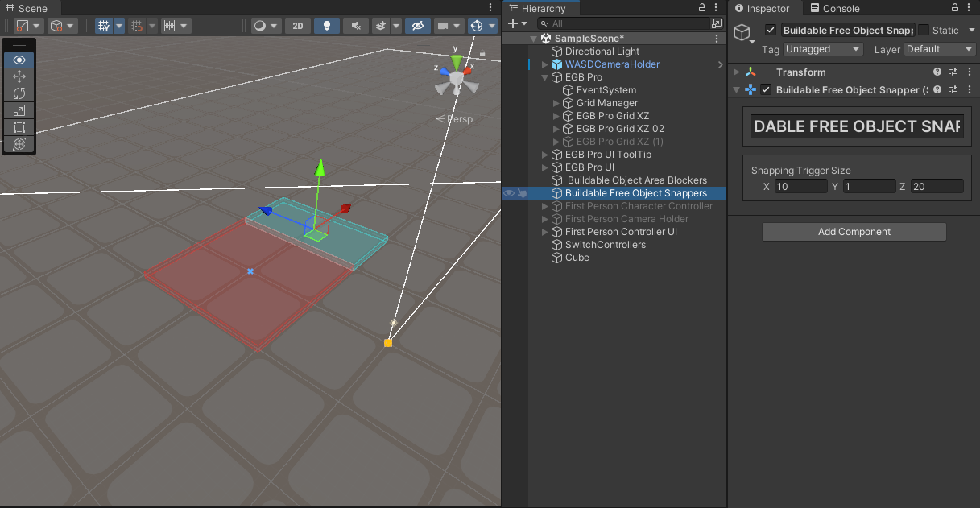The image size is (980, 508).
Task: Open the scene effects dropdown arrow
Action: 395,26
